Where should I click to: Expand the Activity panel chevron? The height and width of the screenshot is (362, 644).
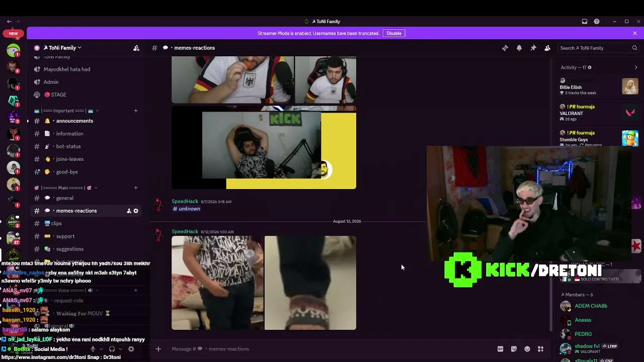[x=636, y=67]
